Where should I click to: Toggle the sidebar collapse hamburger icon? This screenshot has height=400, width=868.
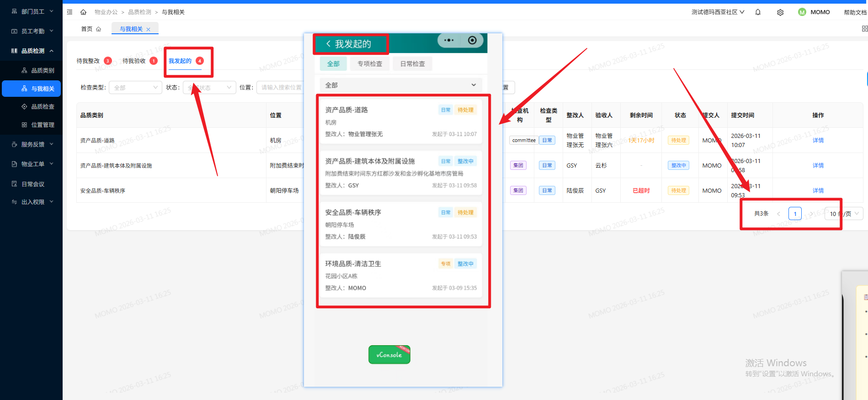pos(69,12)
